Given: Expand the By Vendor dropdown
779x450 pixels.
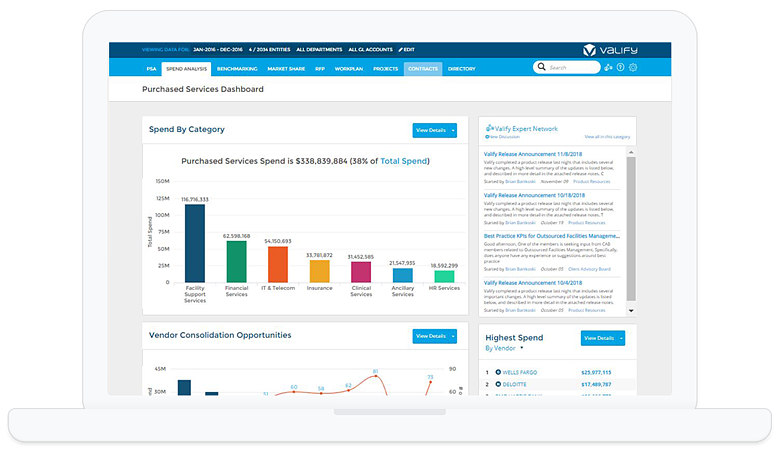Looking at the screenshot, I should click(x=522, y=348).
